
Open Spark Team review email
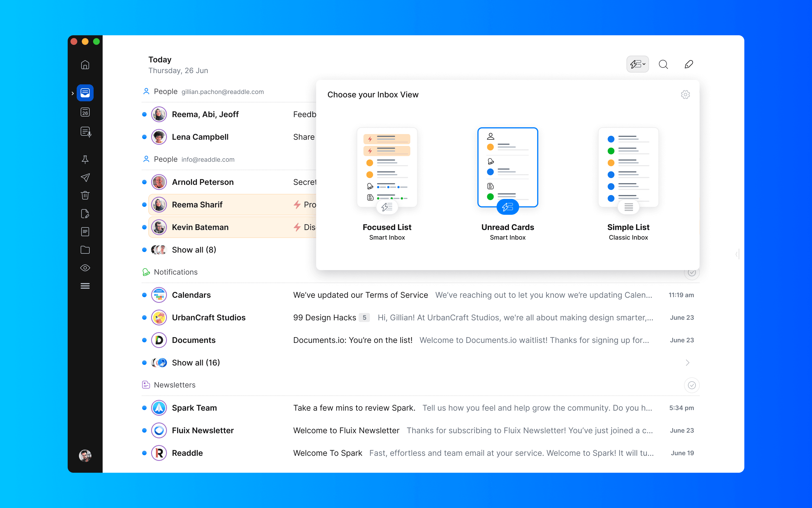click(x=420, y=408)
